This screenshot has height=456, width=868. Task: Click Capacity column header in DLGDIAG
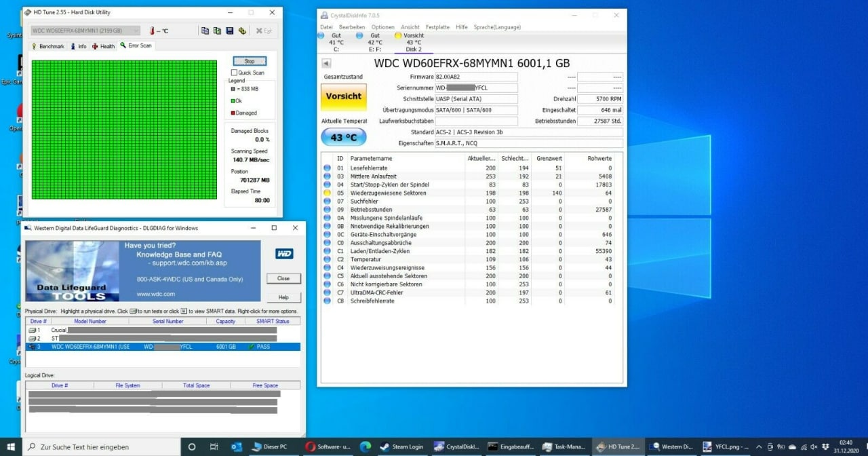point(225,321)
